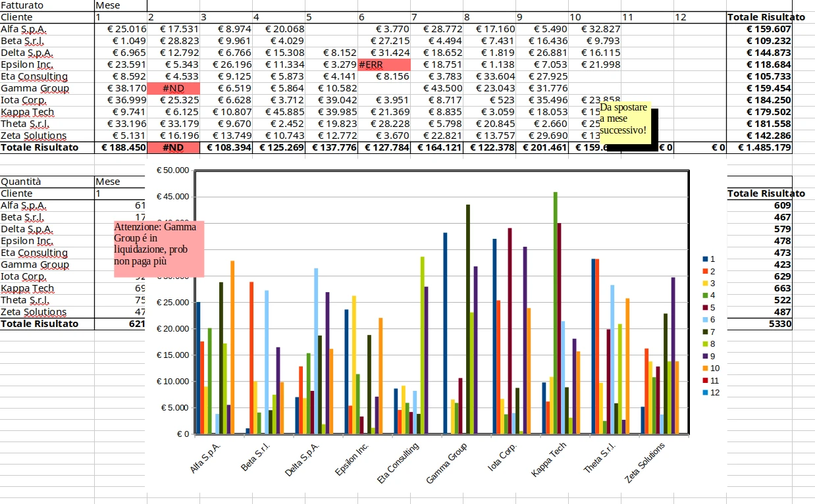Viewport: 815px width, 504px height.
Task: Select the red #ND cell in the revenue totals row
Action: (173, 147)
